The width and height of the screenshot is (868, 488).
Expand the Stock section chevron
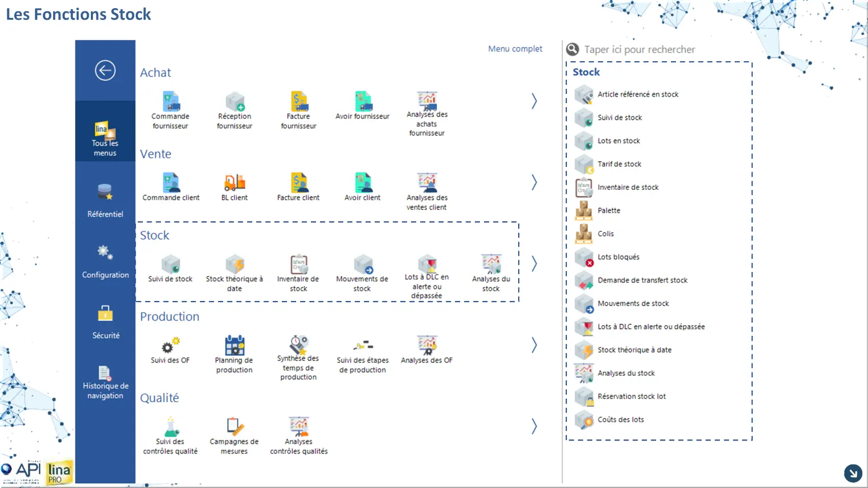coord(534,263)
